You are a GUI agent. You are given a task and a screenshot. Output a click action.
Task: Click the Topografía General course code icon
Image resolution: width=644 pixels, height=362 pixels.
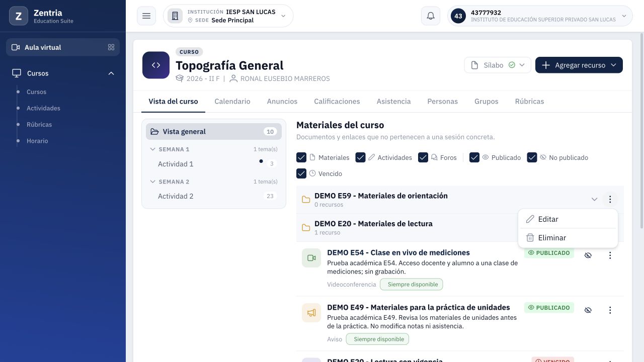156,65
